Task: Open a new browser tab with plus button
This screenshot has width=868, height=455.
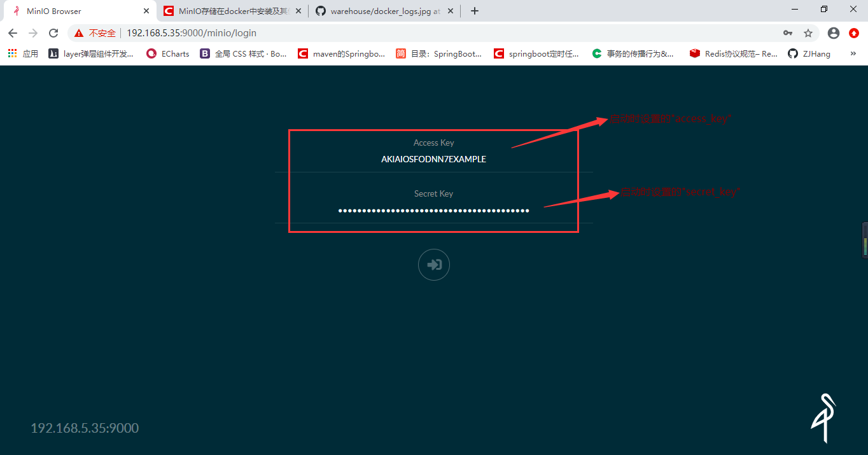Action: click(474, 11)
